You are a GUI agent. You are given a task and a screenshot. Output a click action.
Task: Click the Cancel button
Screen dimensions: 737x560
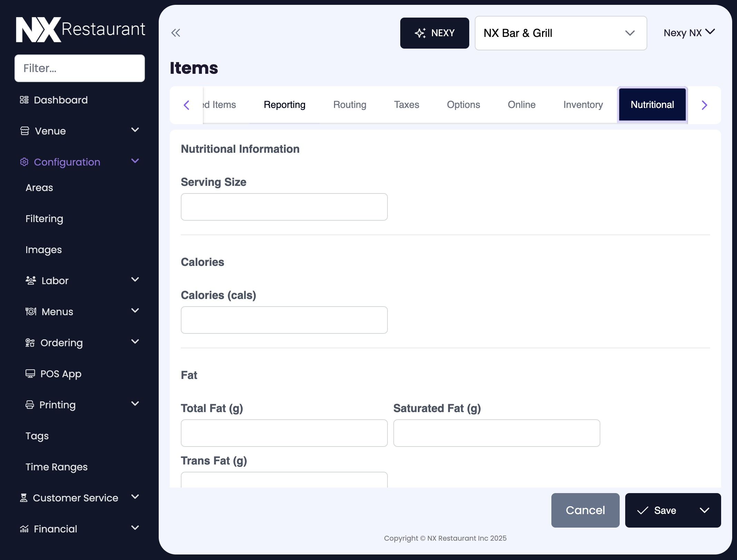585,510
